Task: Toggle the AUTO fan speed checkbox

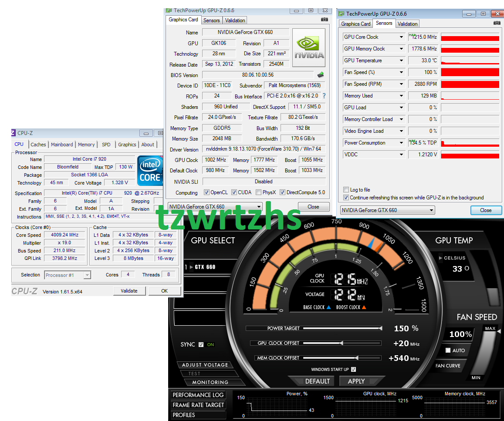Action: point(448,350)
